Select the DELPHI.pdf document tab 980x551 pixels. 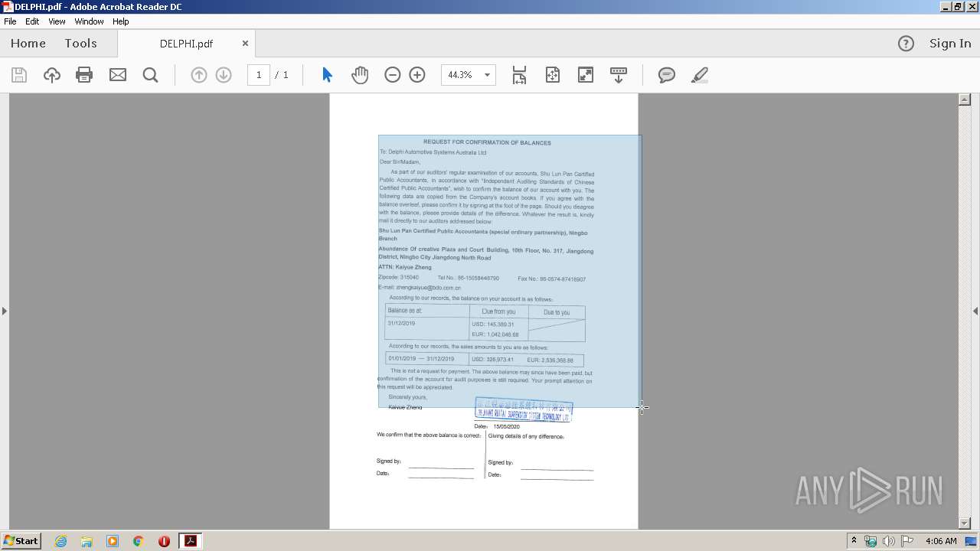pos(186,44)
